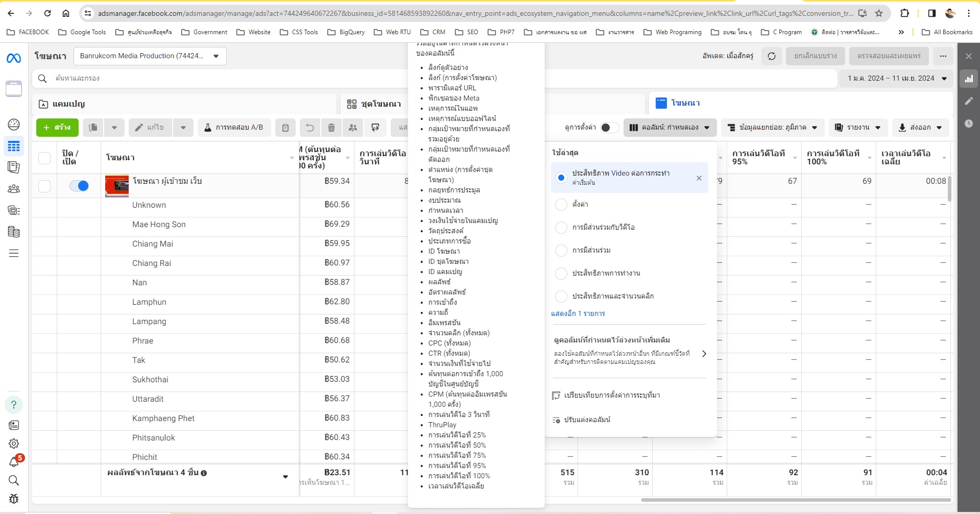Image resolution: width=980 pixels, height=514 pixels.
Task: Click the green สร้าง create button
Action: [x=57, y=128]
